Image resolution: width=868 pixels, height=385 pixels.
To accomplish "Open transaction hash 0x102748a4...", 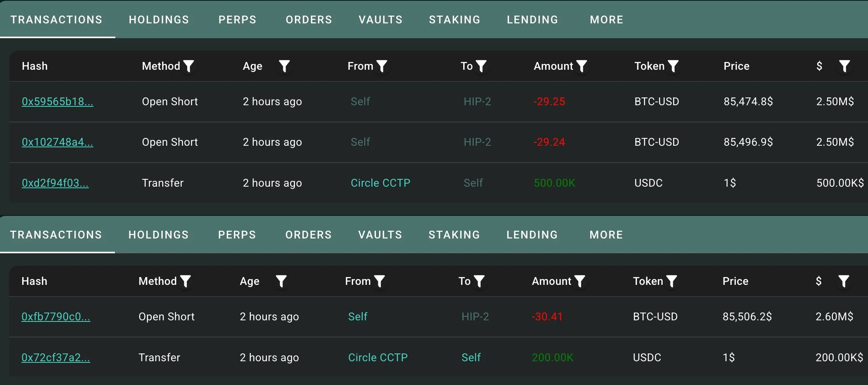I will tap(57, 142).
